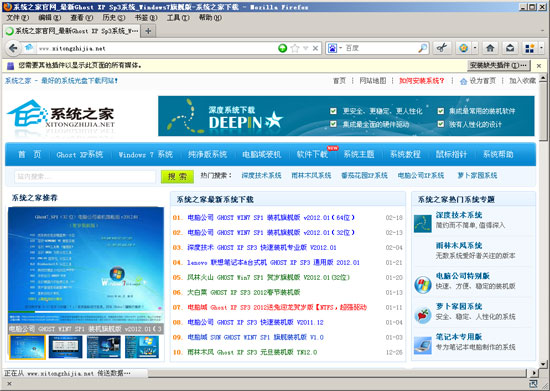Image resolution: width=550 pixels, height=391 pixels.
Task: Click the bookmark star icon in address bar
Action: (295, 48)
